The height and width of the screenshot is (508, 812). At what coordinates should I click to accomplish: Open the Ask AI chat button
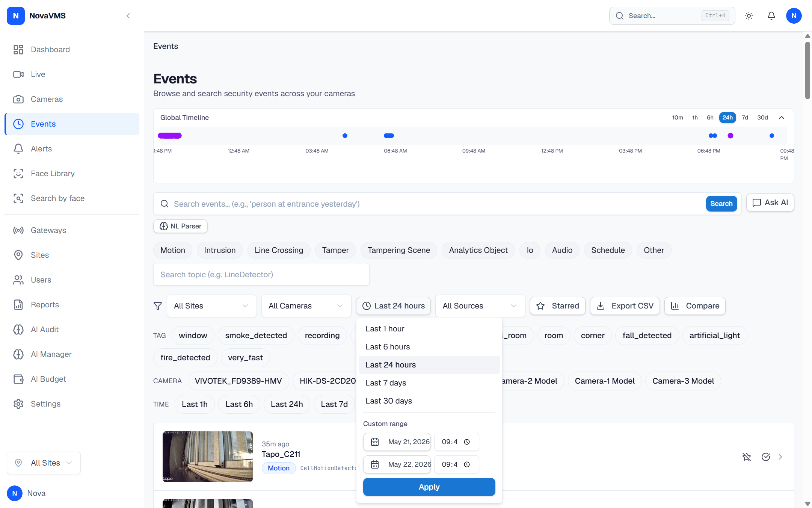pos(770,203)
